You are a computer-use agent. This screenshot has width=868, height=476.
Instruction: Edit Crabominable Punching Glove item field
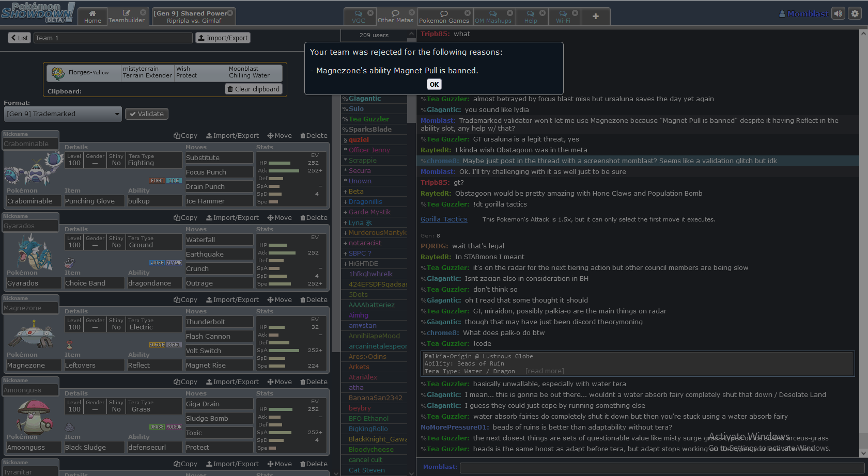(x=94, y=201)
